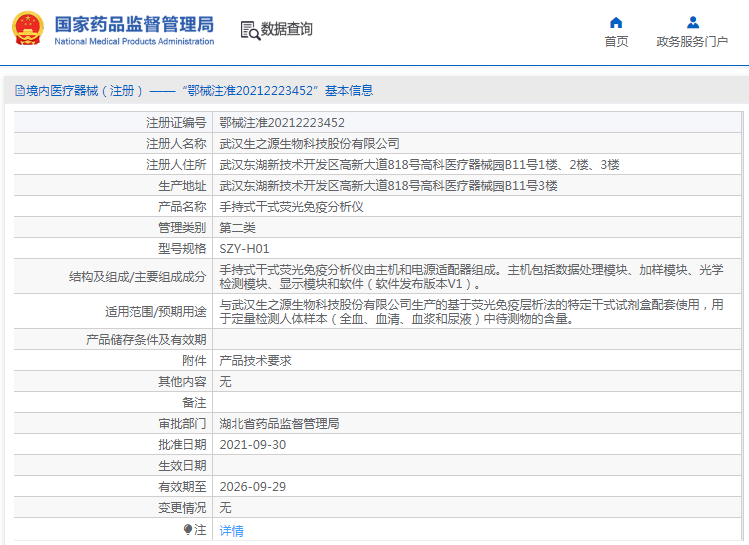
Task: Click the 备注 row label
Action: pyautogui.click(x=194, y=403)
